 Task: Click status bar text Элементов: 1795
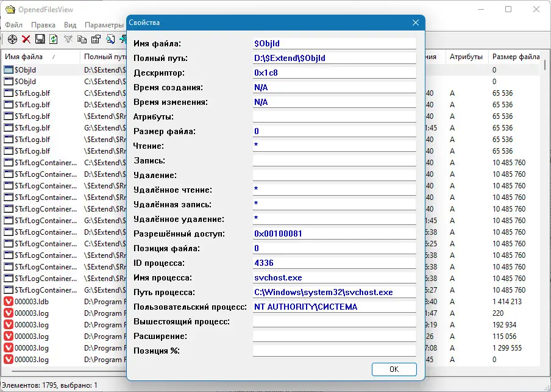point(29,385)
